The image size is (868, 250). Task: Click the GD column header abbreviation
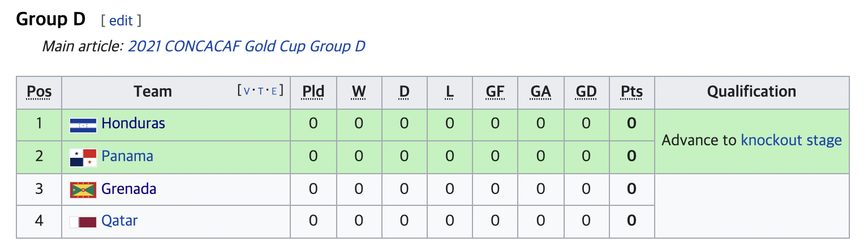(586, 92)
